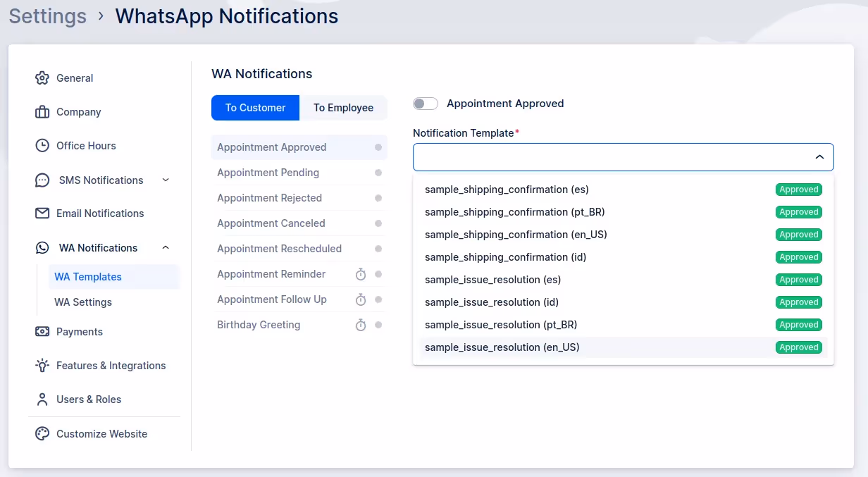Choose sample_issue_resolution (id) template

coord(623,302)
